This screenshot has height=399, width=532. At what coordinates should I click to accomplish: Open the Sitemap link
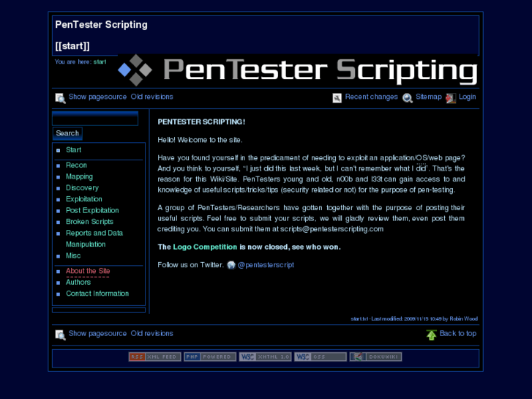429,97
